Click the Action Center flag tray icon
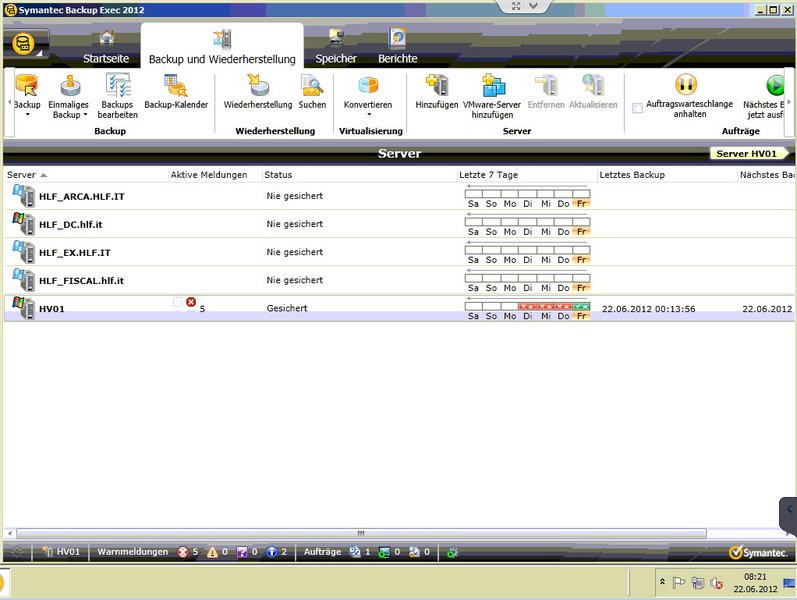Image resolution: width=797 pixels, height=600 pixels. 679,583
